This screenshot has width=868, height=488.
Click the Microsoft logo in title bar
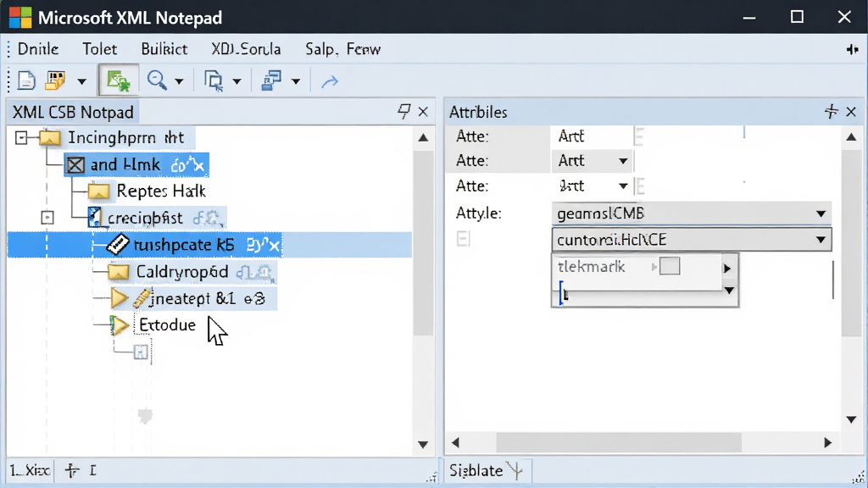point(20,17)
